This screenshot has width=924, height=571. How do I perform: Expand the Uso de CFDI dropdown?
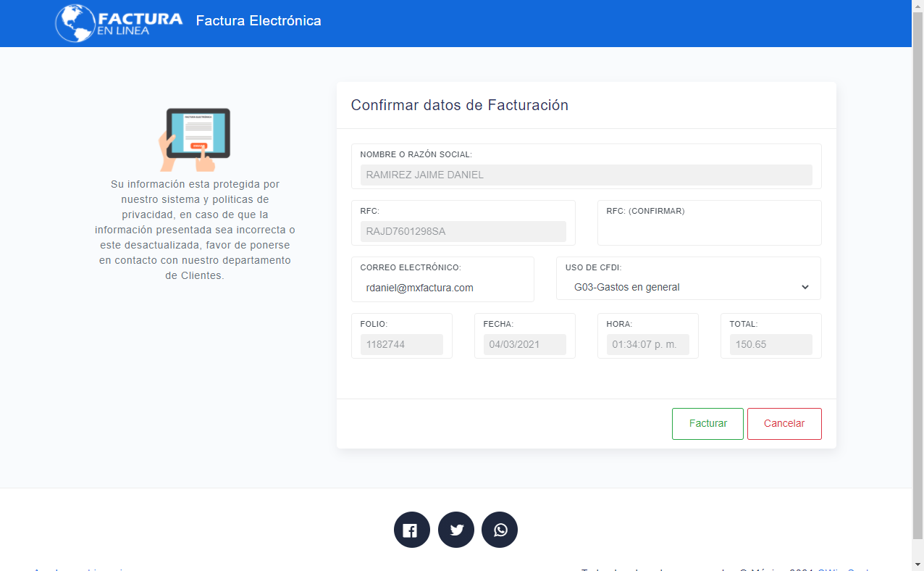688,287
